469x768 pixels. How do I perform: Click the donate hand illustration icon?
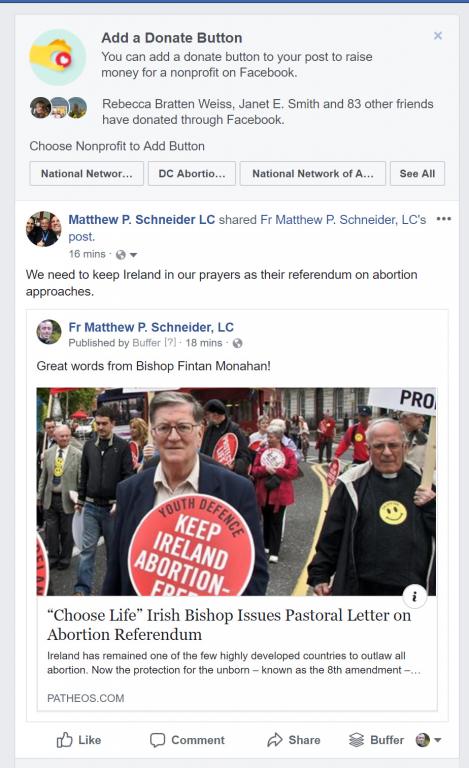pyautogui.click(x=58, y=57)
